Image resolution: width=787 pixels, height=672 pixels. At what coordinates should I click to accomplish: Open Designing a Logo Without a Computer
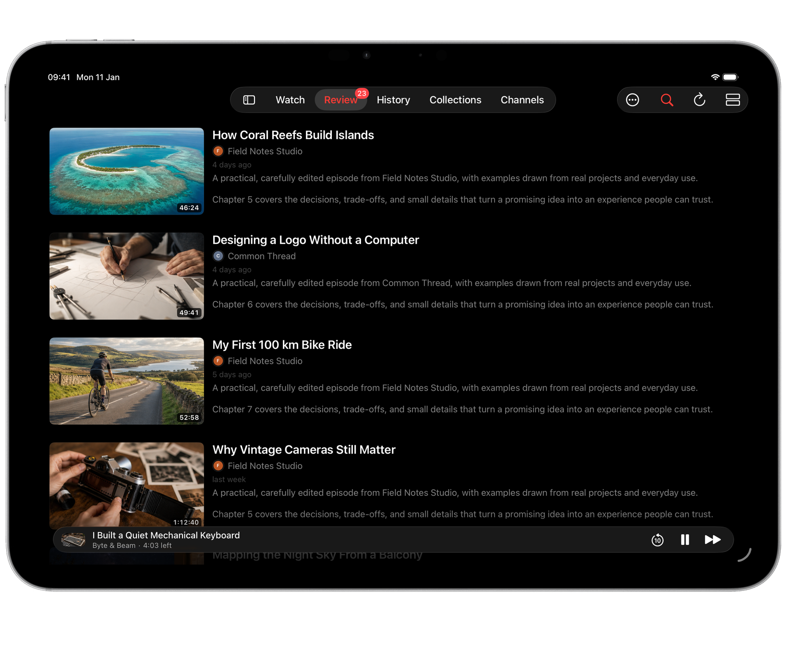pyautogui.click(x=315, y=240)
